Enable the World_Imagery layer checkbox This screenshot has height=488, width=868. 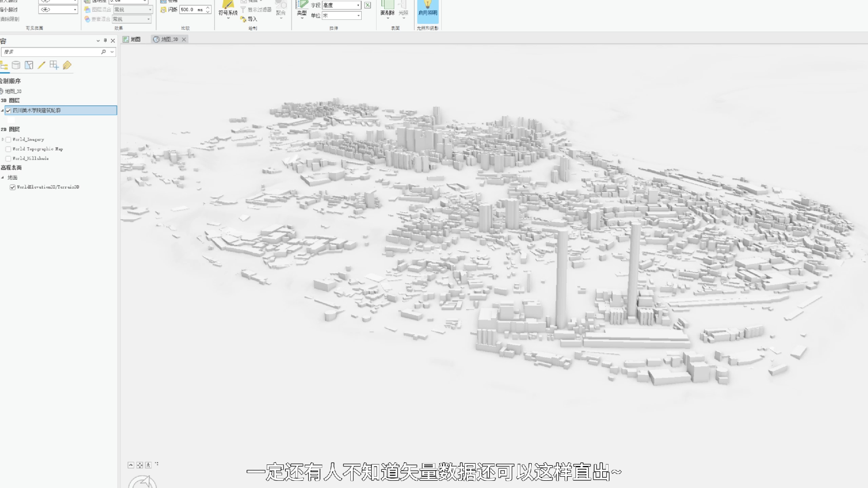(9, 139)
